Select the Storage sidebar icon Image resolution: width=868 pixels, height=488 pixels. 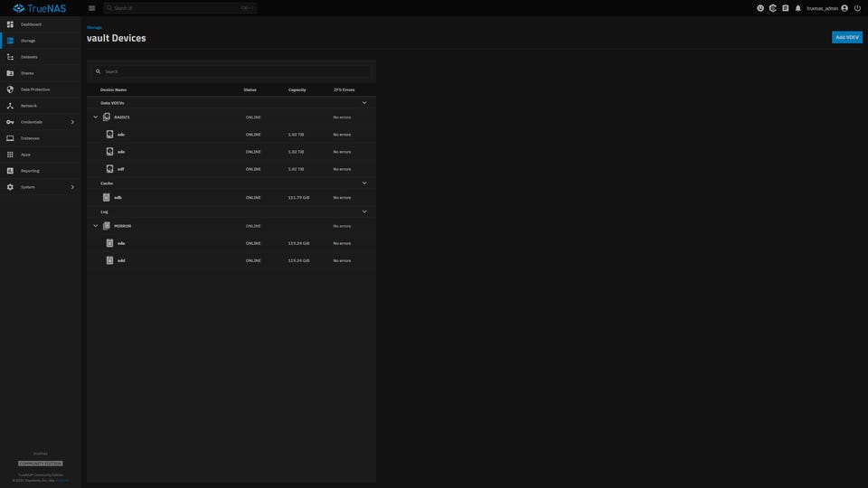10,41
